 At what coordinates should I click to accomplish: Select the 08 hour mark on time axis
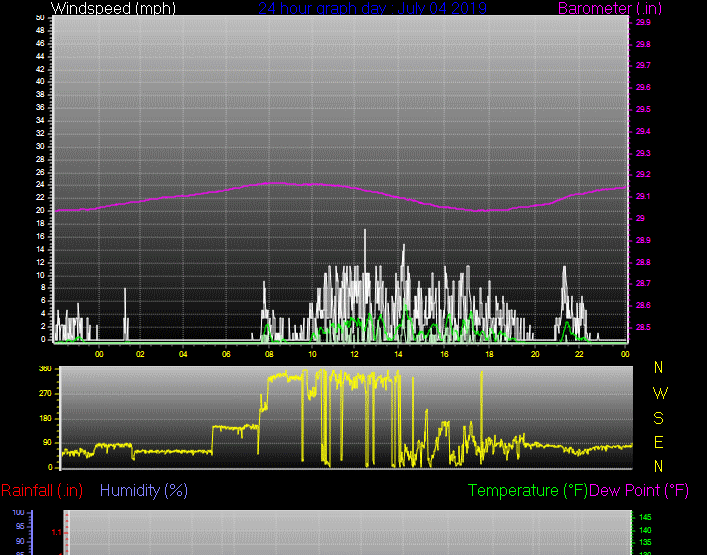click(269, 354)
